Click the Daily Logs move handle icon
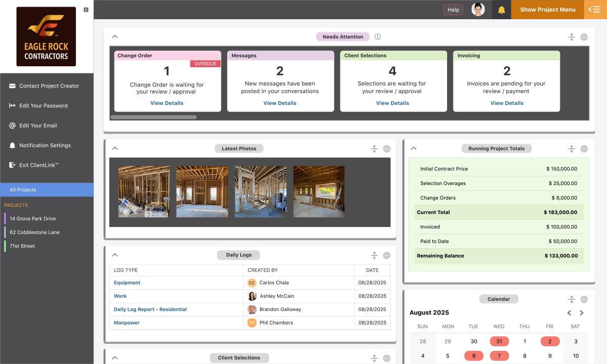The height and width of the screenshot is (364, 607). [x=374, y=255]
